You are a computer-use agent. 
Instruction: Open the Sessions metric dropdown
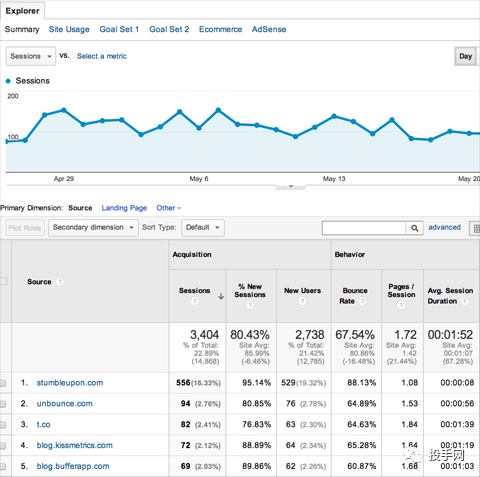[x=31, y=56]
